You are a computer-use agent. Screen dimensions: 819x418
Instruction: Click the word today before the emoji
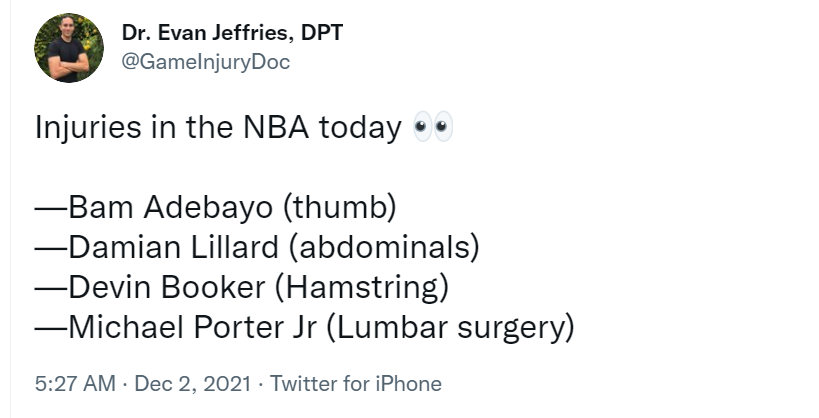[360, 127]
